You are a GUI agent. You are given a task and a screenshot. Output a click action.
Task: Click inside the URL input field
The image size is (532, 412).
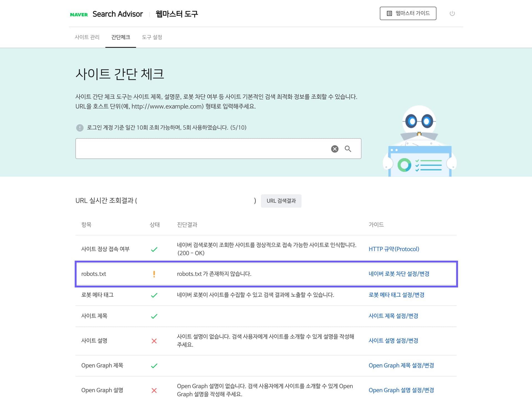click(x=194, y=149)
